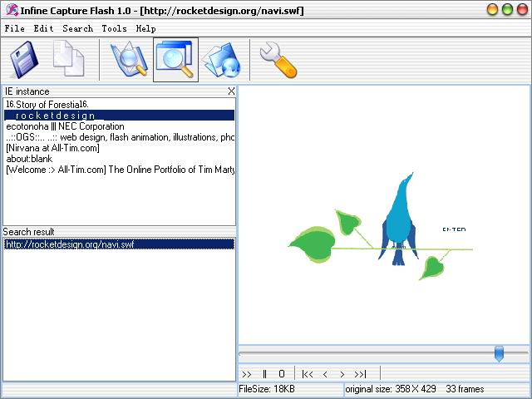Open the Edit menu
The width and height of the screenshot is (532, 399).
(x=43, y=28)
